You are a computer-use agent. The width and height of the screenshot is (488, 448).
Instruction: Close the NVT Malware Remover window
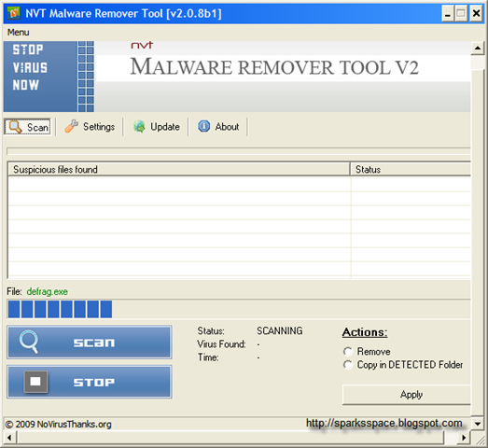476,14
